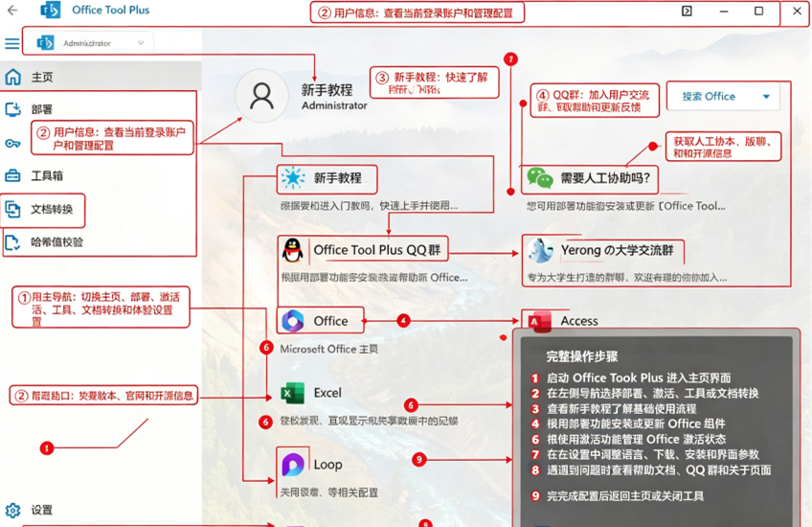Open the key-icon activation page in sidebar
The width and height of the screenshot is (812, 527).
13,144
